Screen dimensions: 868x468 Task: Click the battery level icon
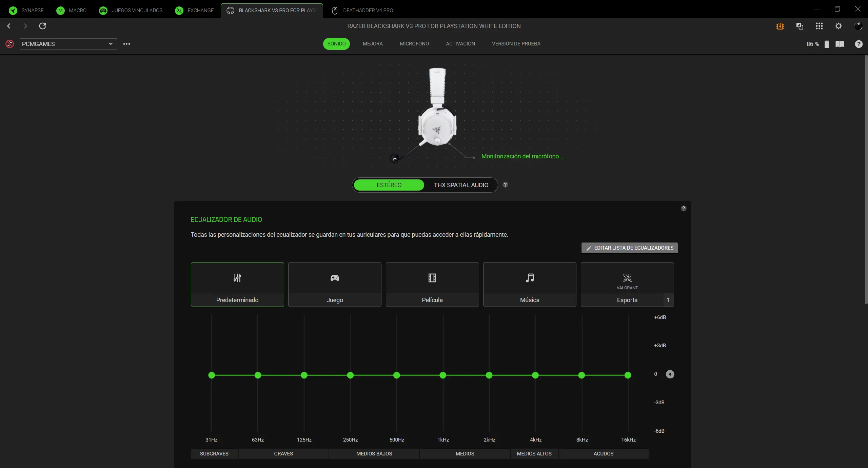[827, 44]
